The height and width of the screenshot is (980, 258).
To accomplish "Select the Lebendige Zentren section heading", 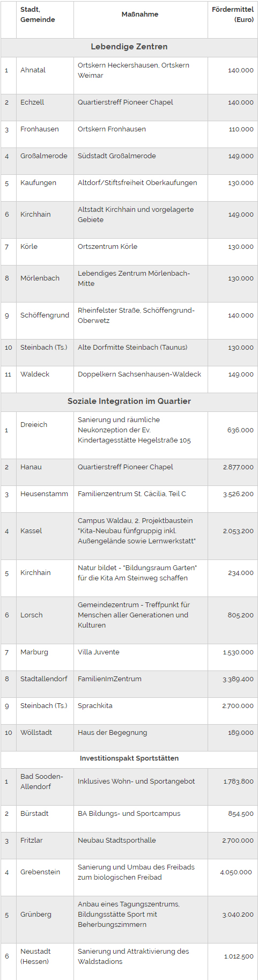I will [x=129, y=47].
